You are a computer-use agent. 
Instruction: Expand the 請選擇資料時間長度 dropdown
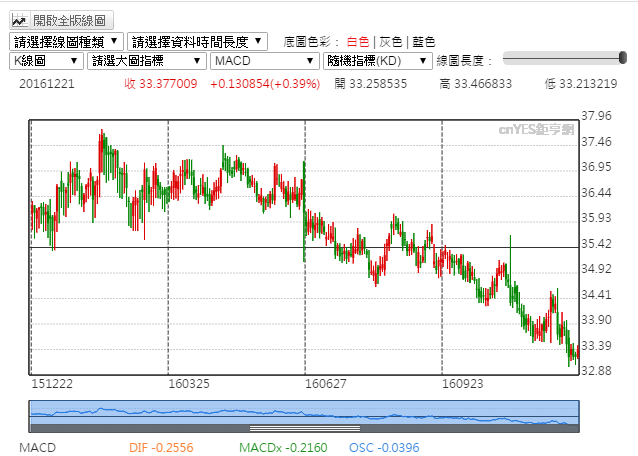click(x=197, y=41)
